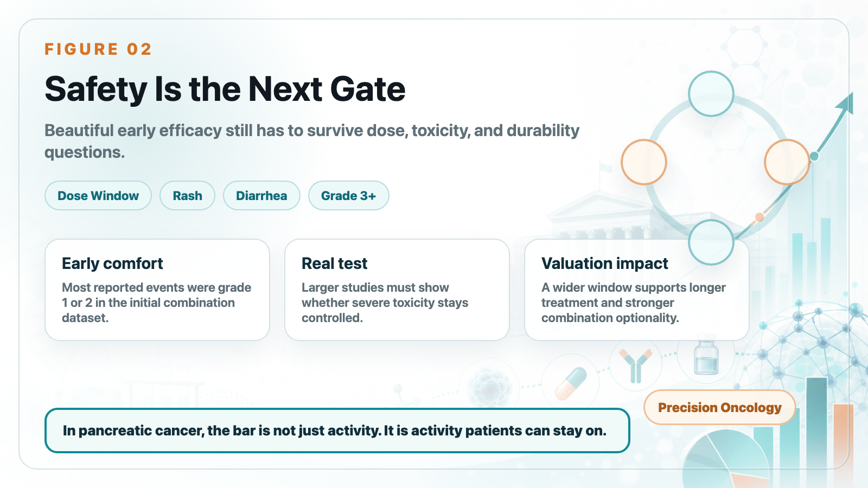Click the Grade 3+ pill

click(x=348, y=196)
